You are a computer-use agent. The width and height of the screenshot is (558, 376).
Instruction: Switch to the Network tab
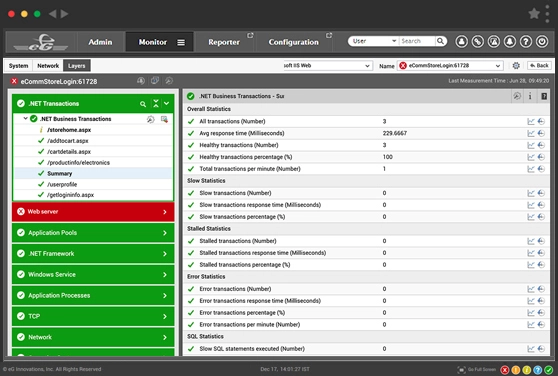tap(48, 66)
